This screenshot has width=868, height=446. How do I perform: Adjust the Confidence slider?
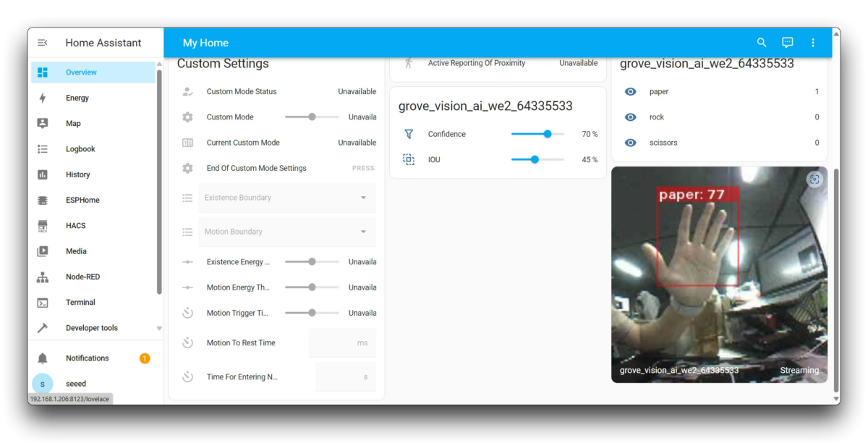pyautogui.click(x=548, y=134)
